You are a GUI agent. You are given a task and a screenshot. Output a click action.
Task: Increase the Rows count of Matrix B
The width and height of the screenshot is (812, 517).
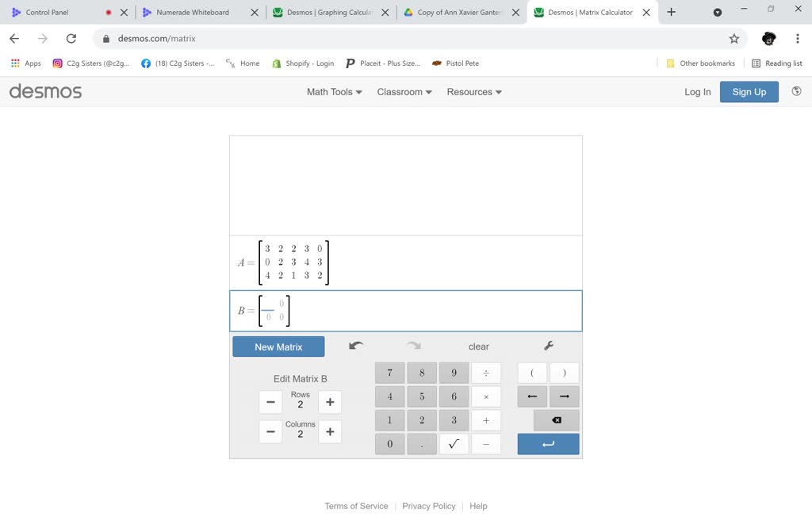pyautogui.click(x=330, y=402)
